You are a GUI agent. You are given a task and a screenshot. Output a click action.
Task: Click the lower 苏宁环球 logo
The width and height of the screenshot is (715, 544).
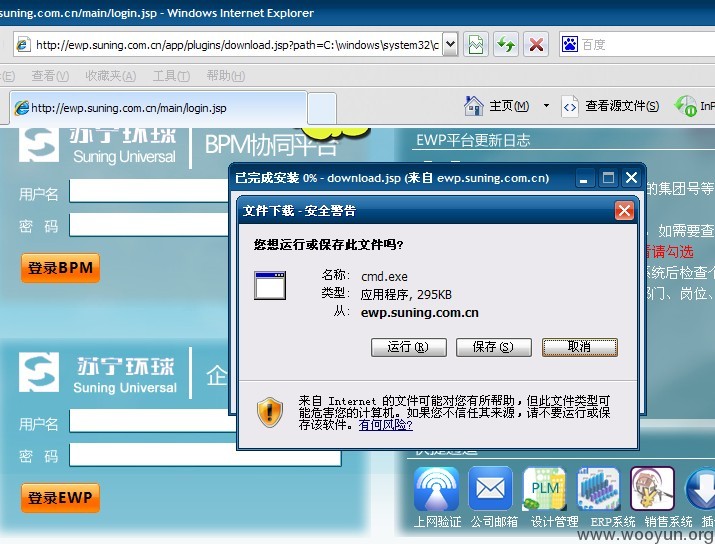tap(98, 373)
